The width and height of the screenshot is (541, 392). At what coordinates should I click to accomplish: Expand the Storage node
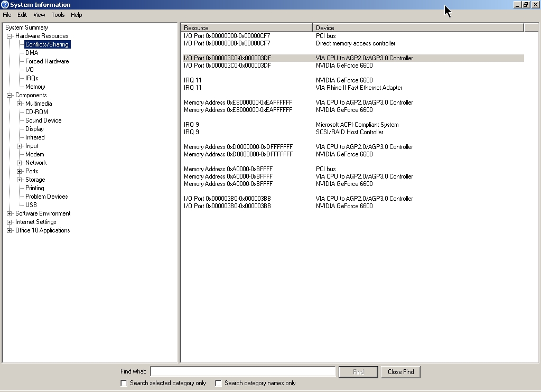pyautogui.click(x=20, y=180)
